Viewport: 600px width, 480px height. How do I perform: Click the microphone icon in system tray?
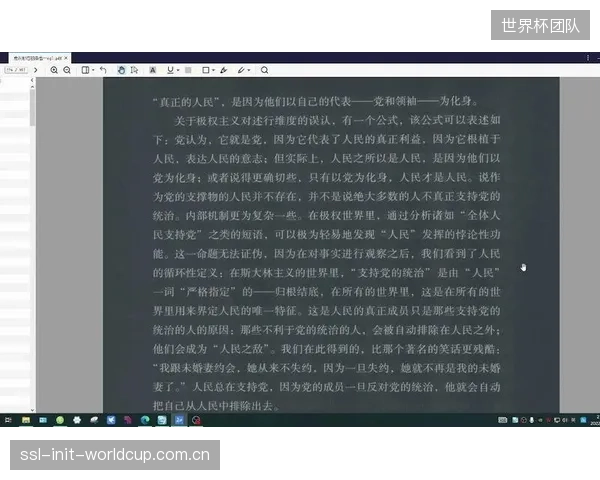(x=532, y=420)
